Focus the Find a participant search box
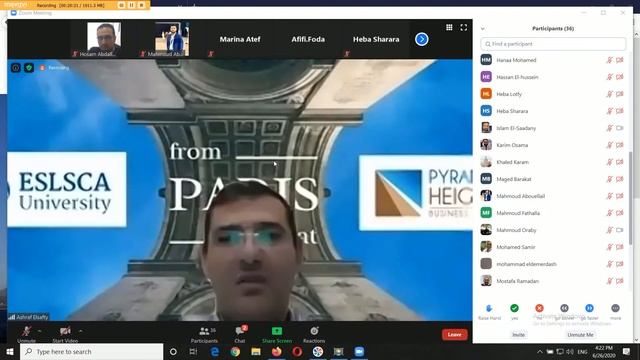The height and width of the screenshot is (360, 640). [x=553, y=44]
